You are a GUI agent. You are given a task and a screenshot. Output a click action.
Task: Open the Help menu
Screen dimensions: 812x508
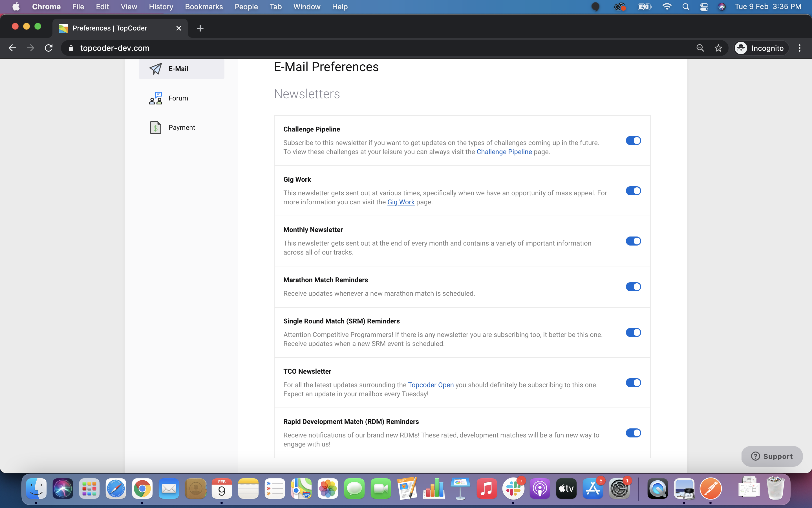point(339,7)
